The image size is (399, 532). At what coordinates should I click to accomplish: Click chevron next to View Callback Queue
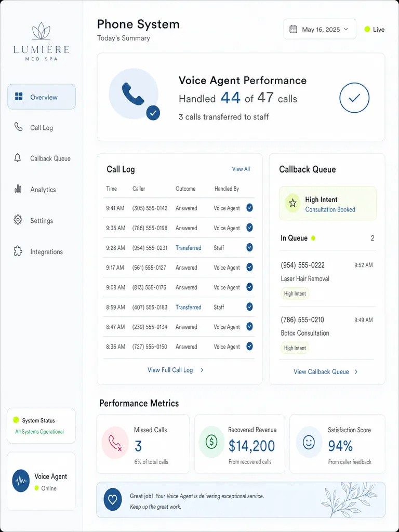(x=356, y=371)
